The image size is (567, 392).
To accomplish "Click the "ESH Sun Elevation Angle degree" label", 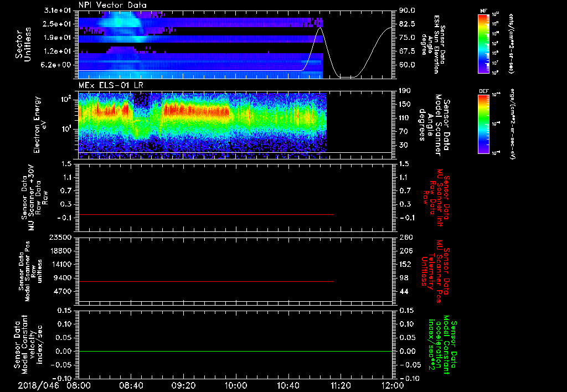I will [433, 44].
